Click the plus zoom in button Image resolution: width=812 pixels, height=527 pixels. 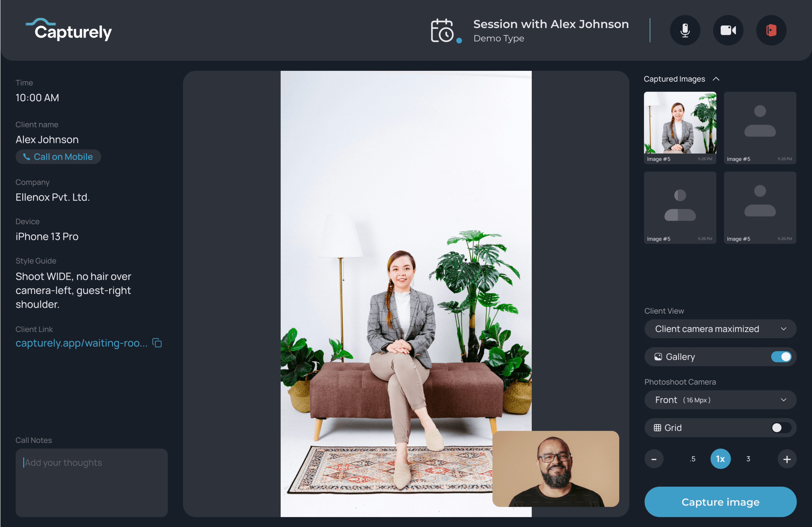tap(787, 459)
